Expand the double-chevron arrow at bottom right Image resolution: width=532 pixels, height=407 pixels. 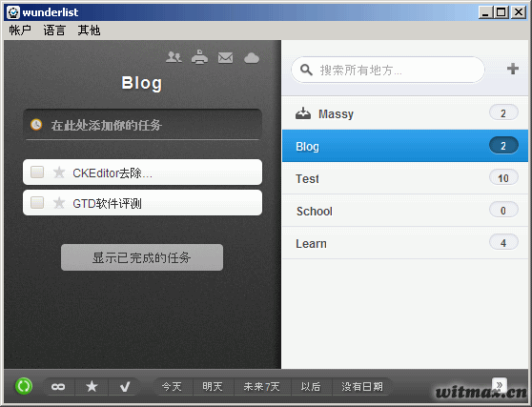click(x=500, y=385)
